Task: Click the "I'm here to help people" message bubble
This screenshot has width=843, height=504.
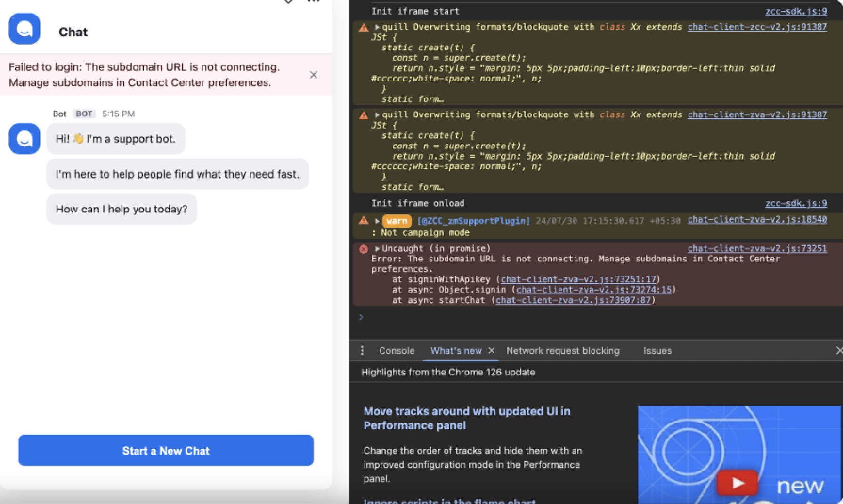Action: point(178,174)
